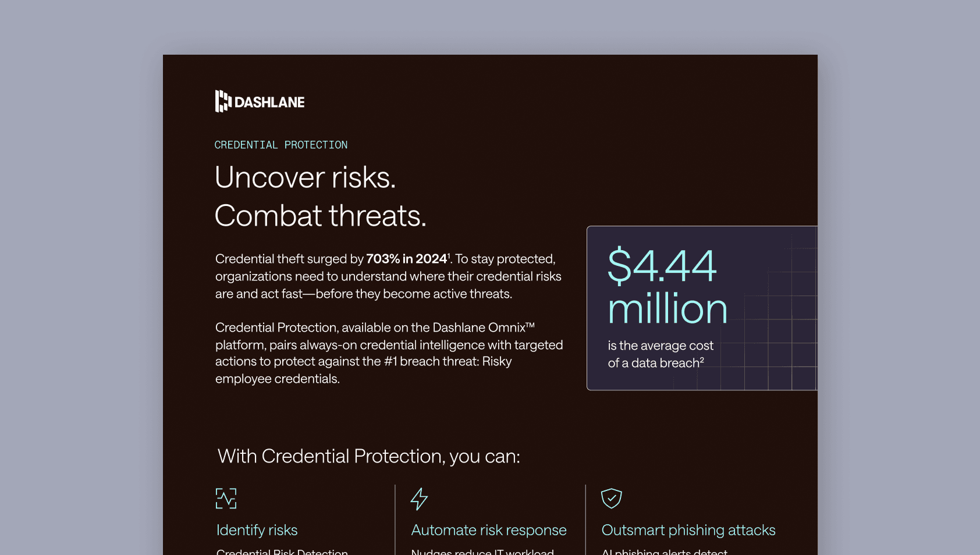980x555 pixels.
Task: Click the word 'million' in stat card
Action: coord(667,309)
